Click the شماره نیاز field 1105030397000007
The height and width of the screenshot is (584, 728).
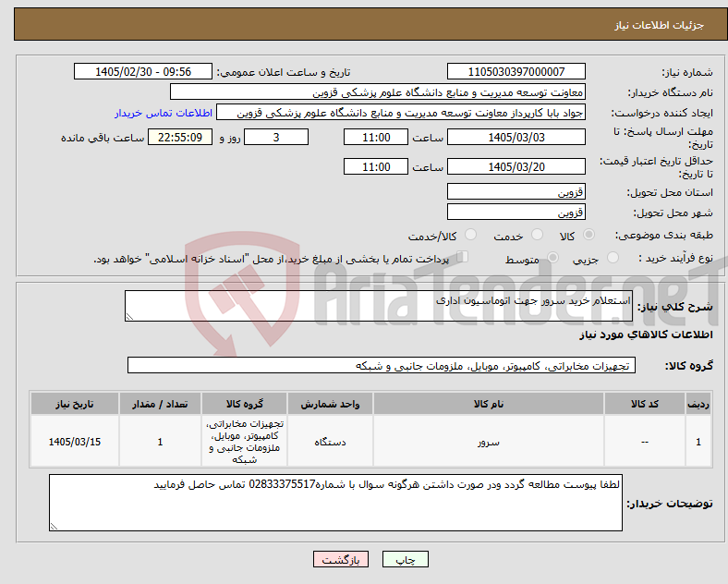[516, 71]
